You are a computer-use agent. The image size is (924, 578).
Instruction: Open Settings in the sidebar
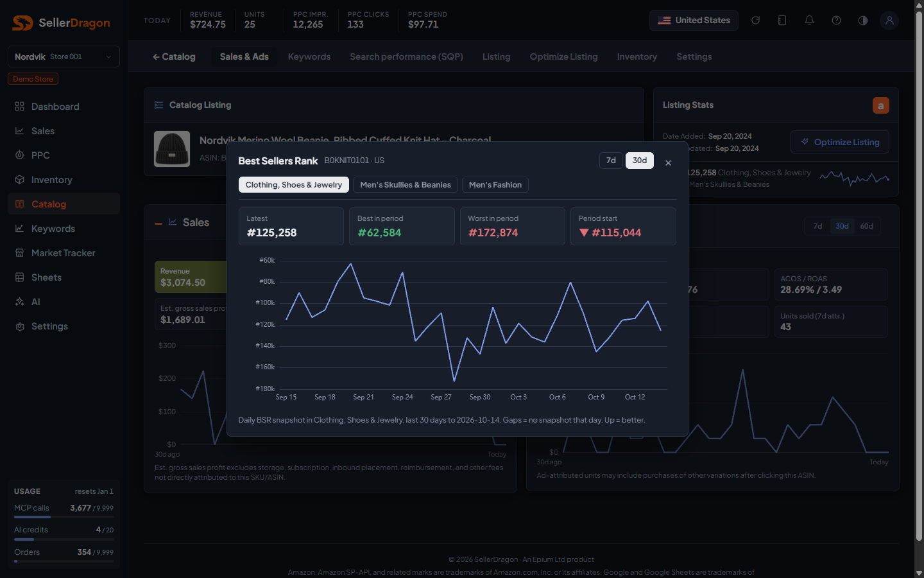64,326
